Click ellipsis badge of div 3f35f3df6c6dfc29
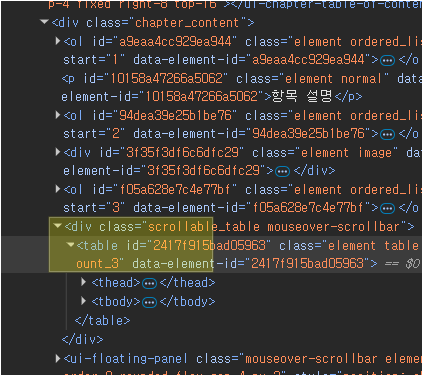Screen dimensions: 423x376 pos(283,172)
